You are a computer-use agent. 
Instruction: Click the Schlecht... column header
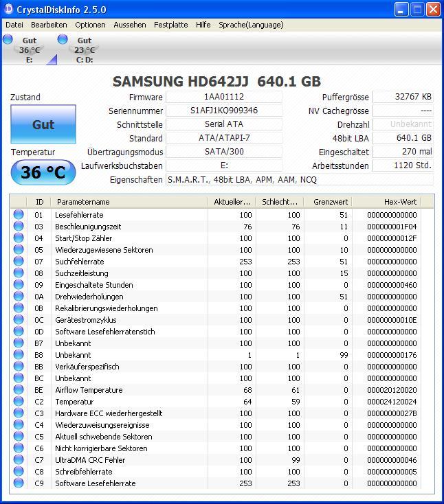tap(280, 202)
